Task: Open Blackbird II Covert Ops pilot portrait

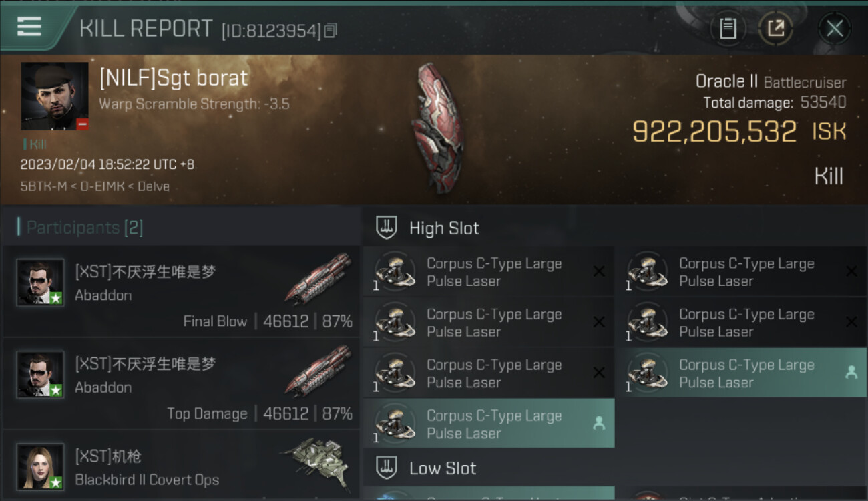Action: pyautogui.click(x=40, y=466)
